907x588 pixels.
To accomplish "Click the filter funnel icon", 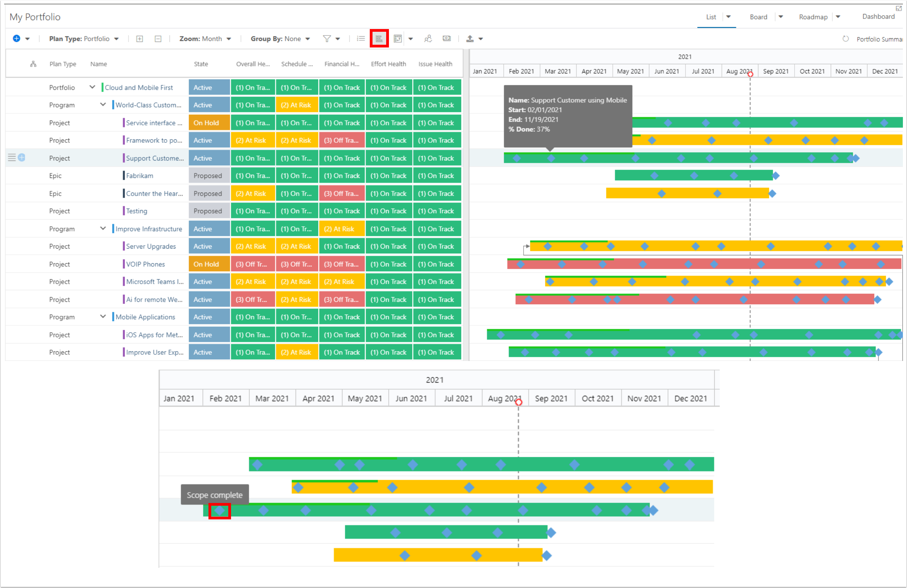I will (327, 39).
